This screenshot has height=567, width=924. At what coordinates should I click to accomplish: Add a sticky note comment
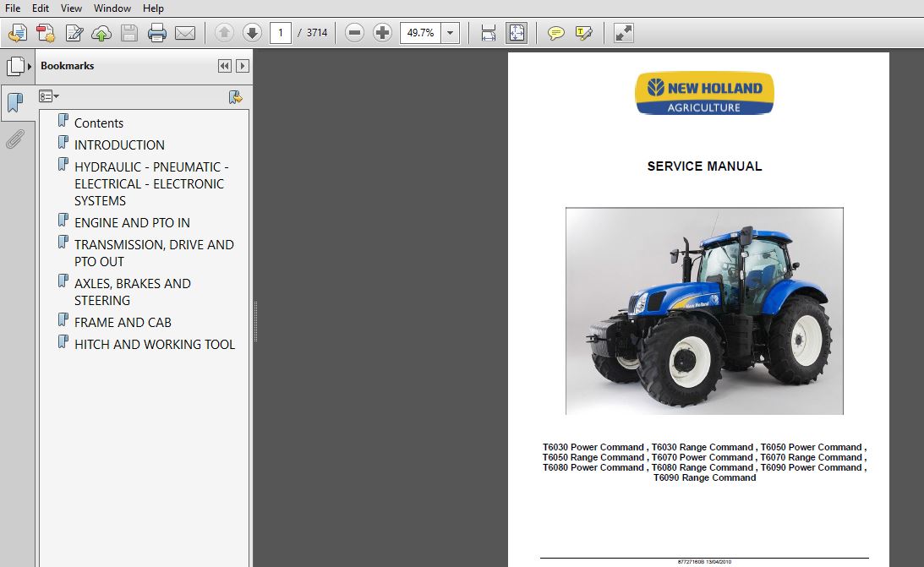(555, 33)
